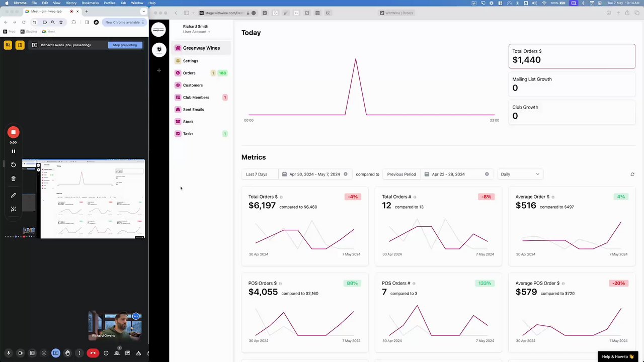The image size is (644, 362).
Task: Leave the call with the red hang-up button
Action: pyautogui.click(x=93, y=353)
